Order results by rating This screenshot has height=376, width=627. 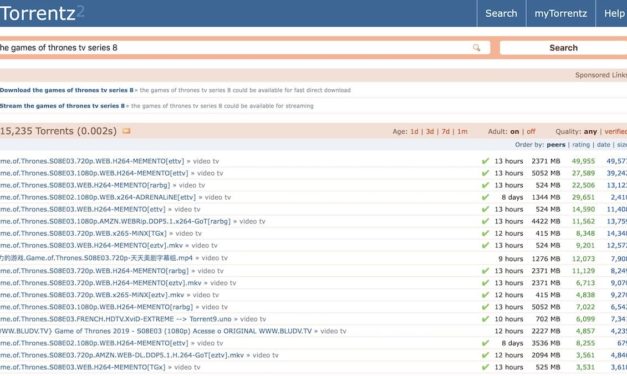(581, 145)
